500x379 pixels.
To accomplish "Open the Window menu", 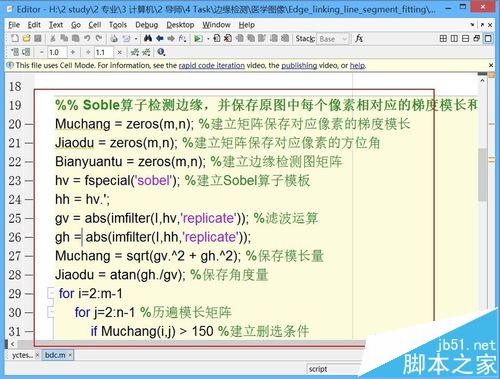I will point(216,25).
